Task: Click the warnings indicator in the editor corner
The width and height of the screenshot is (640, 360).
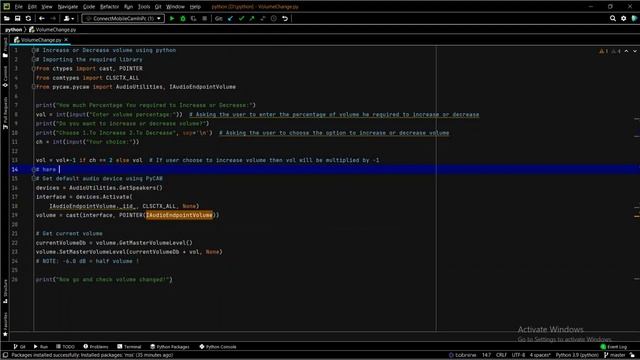Action: pos(610,51)
